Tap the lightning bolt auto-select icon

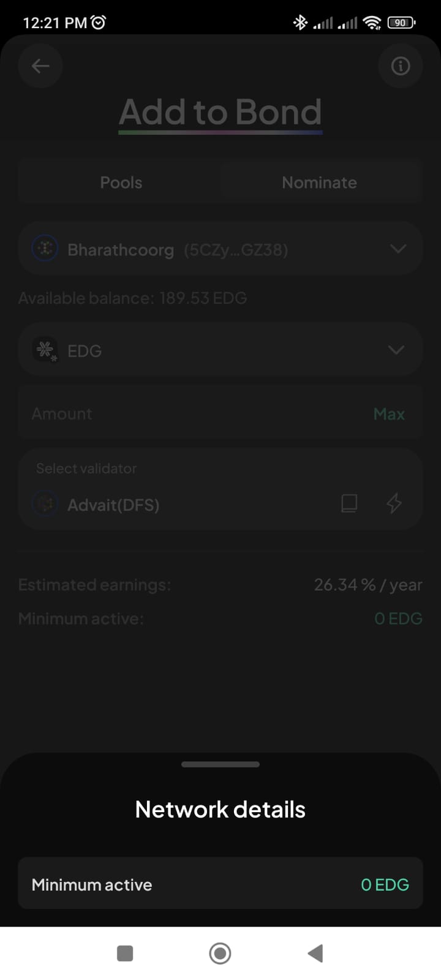[394, 503]
